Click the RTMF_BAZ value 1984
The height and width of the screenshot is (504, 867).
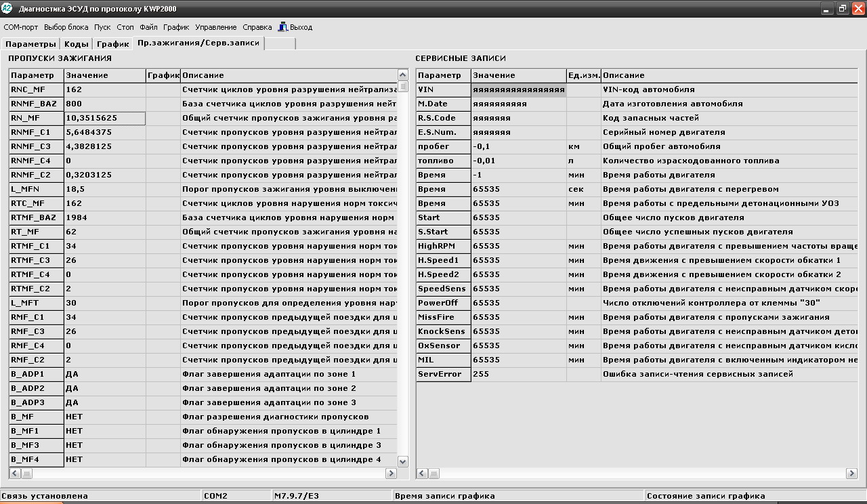tap(105, 217)
